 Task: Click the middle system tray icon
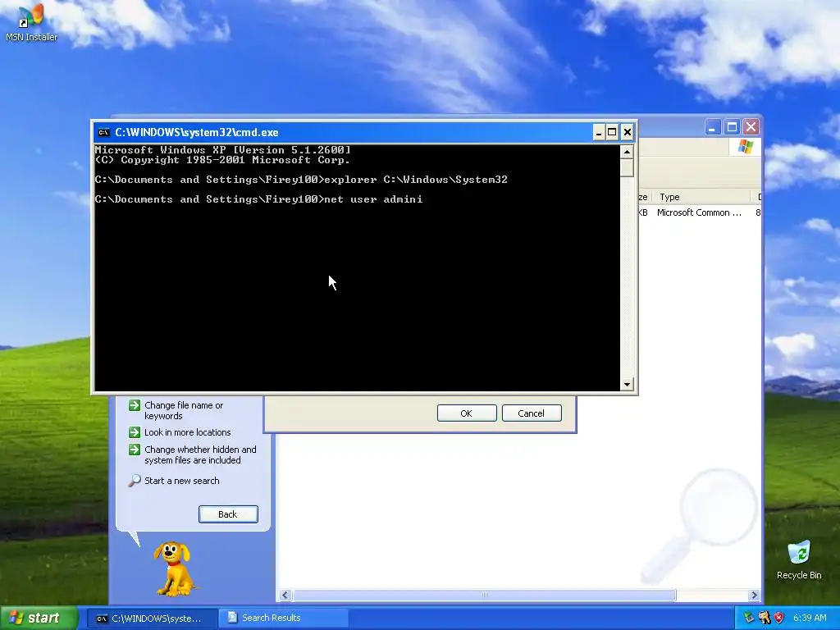point(764,618)
